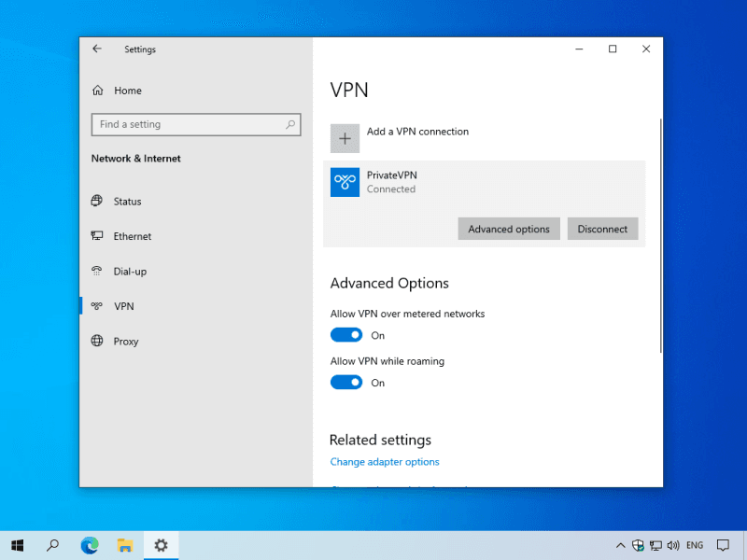This screenshot has height=560, width=747.
Task: Click the Ethernet monitor icon
Action: click(x=97, y=236)
